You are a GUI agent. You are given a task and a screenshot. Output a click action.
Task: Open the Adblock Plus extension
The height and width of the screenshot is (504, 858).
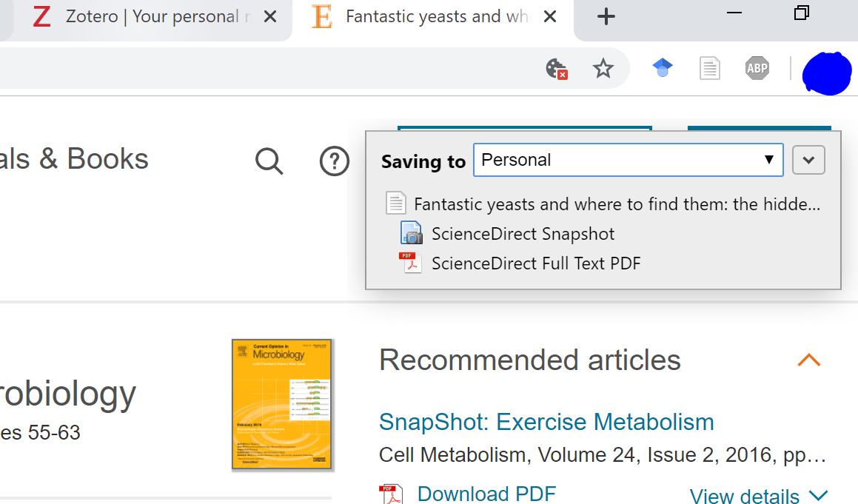point(757,69)
